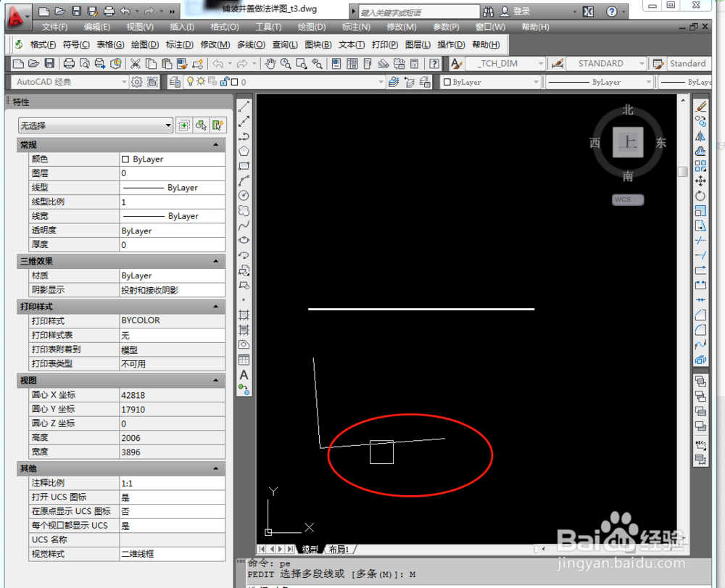Click the 打印样式 BYCOLOR value
This screenshot has width=725, height=588.
click(x=172, y=320)
